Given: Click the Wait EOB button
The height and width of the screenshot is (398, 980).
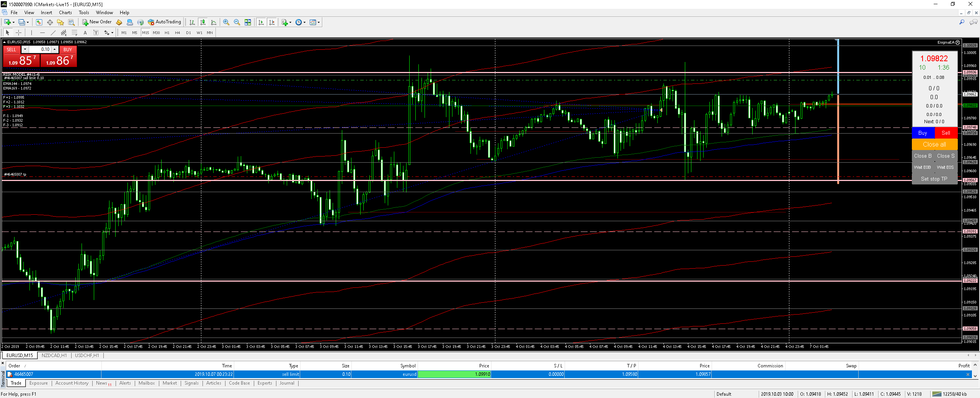Looking at the screenshot, I should pyautogui.click(x=923, y=167).
